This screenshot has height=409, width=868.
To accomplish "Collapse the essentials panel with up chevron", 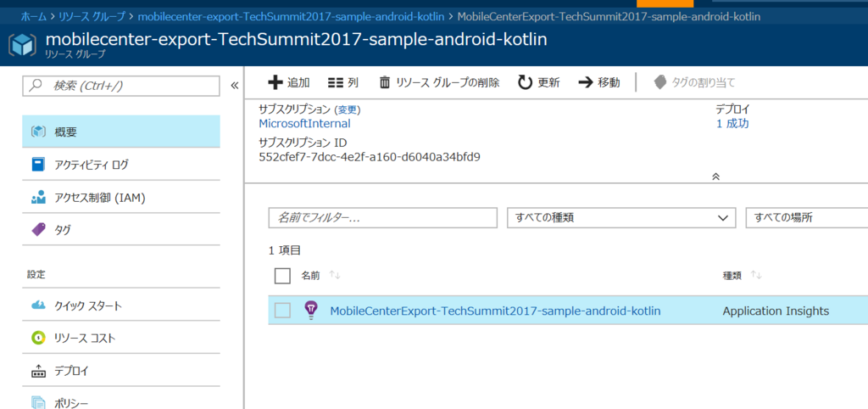I will [x=715, y=176].
